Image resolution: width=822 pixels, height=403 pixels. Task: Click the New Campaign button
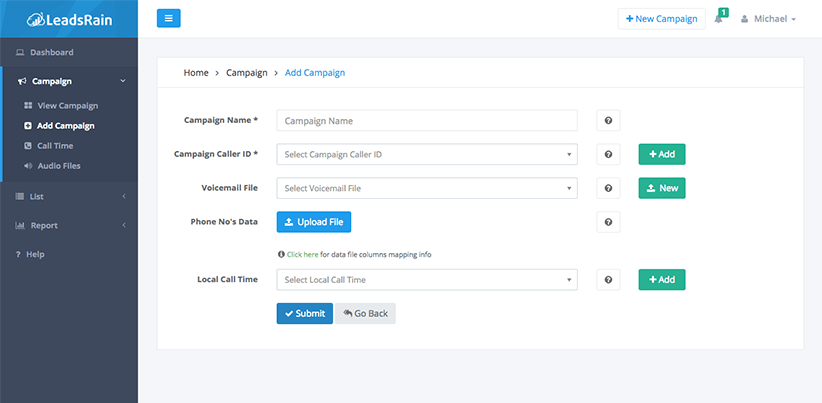662,19
